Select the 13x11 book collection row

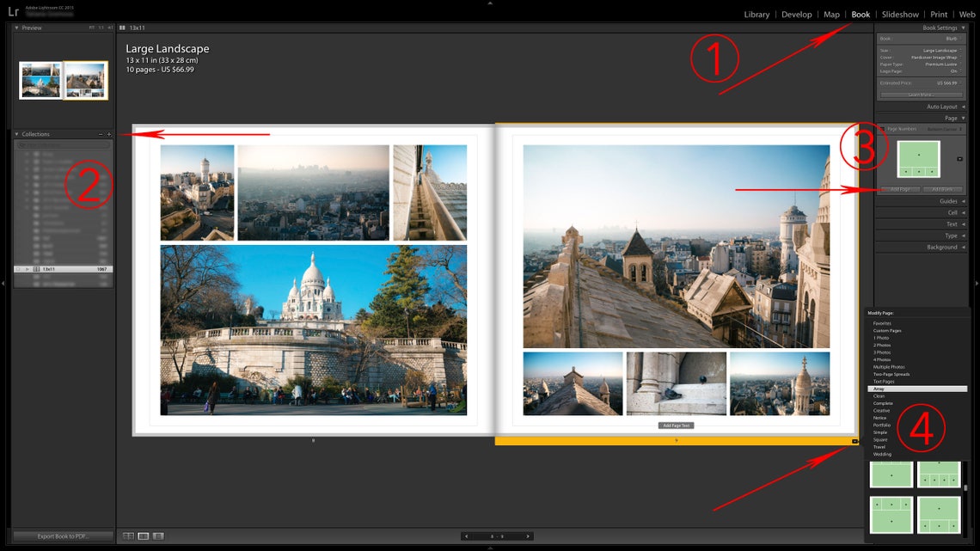point(63,269)
